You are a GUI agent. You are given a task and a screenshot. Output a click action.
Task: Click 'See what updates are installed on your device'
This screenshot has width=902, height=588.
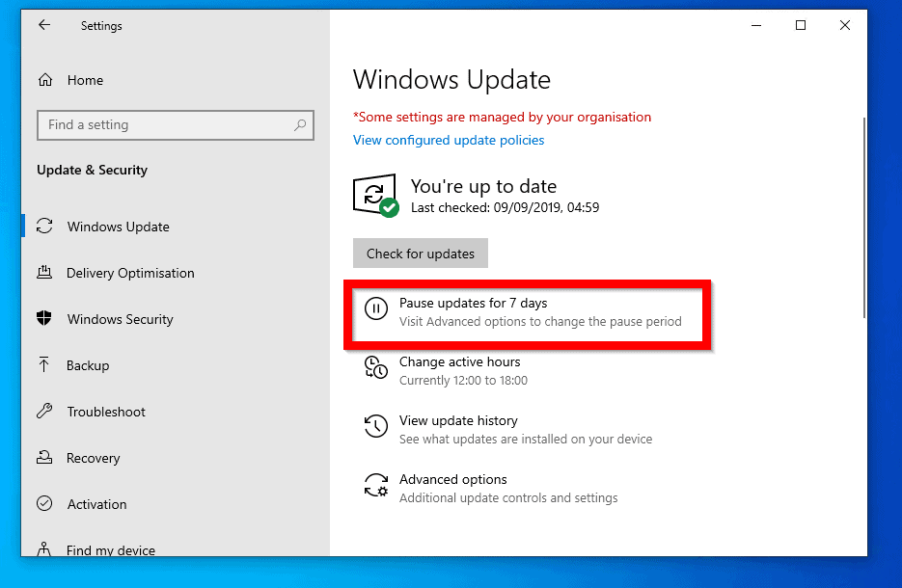[x=526, y=440]
